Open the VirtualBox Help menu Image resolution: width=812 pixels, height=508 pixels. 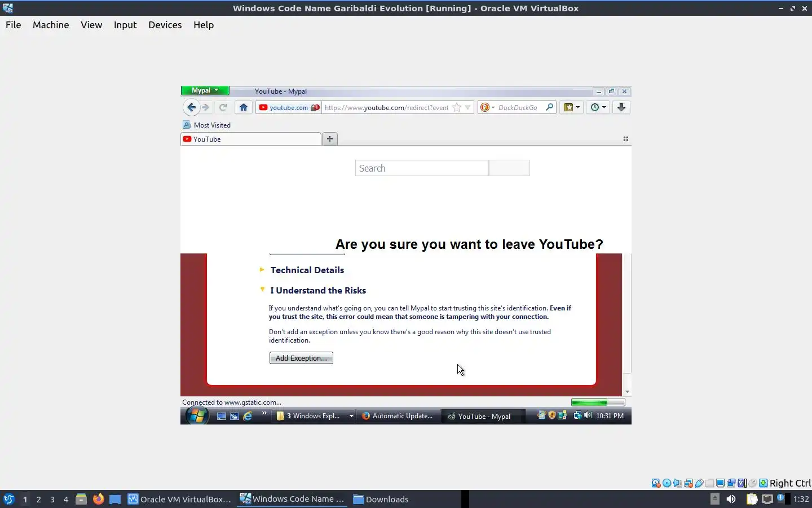tap(204, 25)
